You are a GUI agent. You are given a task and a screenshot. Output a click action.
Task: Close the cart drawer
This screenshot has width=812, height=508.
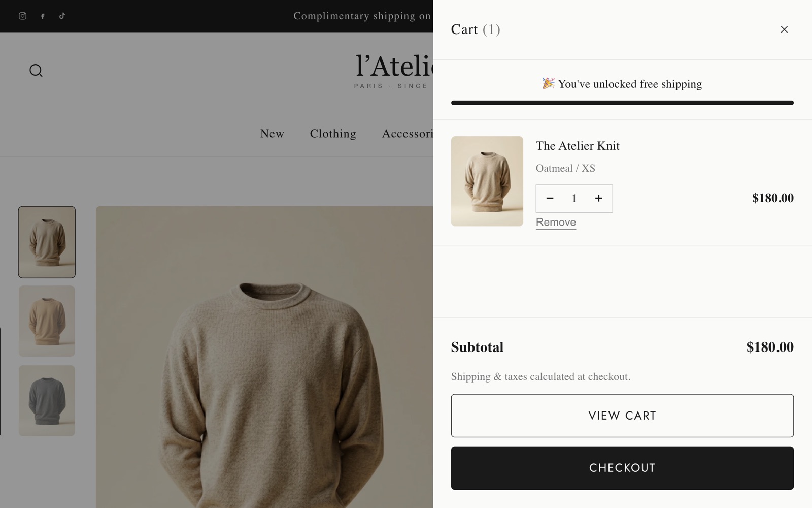click(x=784, y=29)
